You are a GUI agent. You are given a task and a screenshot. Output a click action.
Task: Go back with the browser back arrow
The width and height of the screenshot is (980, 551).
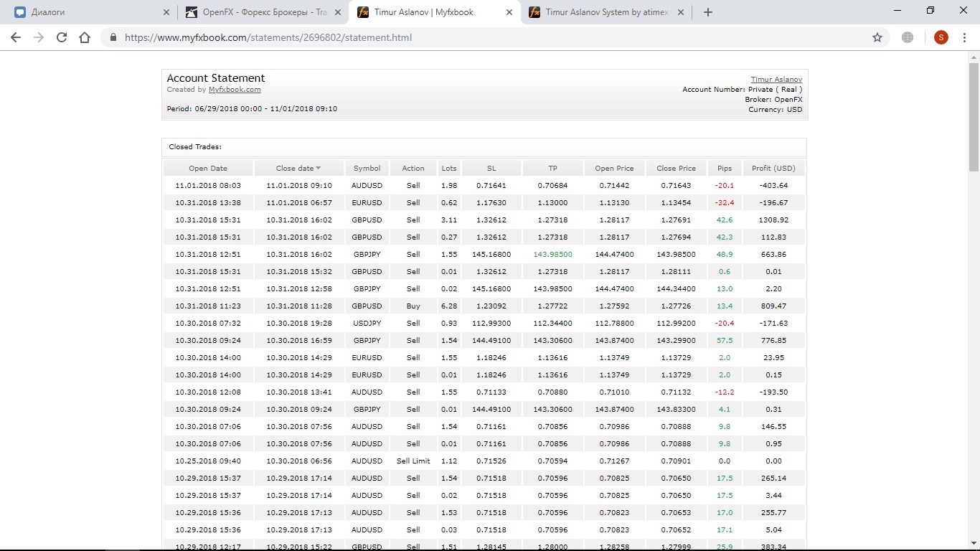16,37
